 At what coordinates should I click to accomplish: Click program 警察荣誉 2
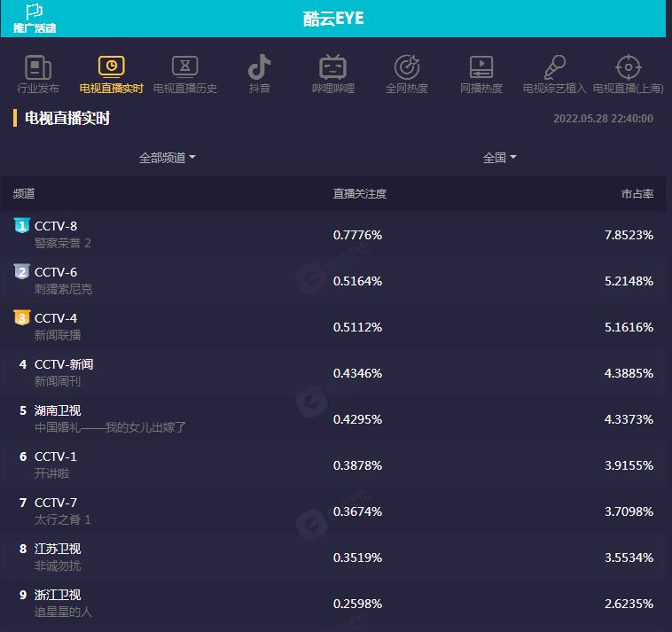63,244
